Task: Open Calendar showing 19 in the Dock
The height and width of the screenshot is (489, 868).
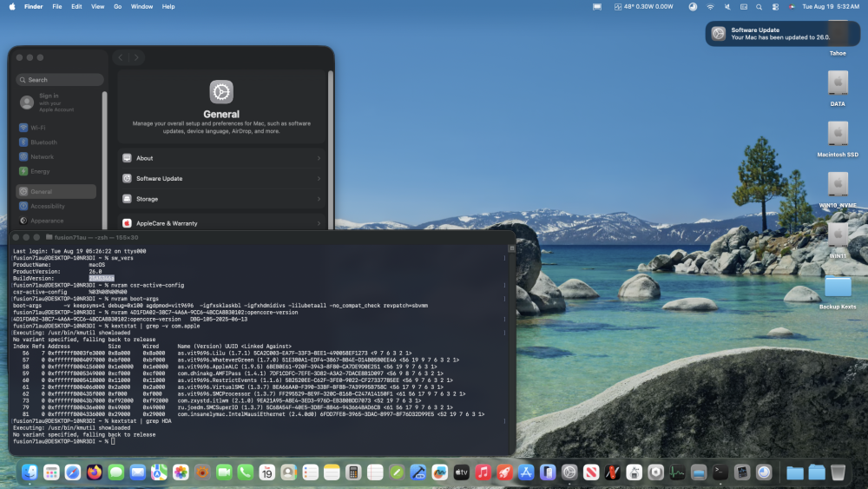Action: click(266, 472)
